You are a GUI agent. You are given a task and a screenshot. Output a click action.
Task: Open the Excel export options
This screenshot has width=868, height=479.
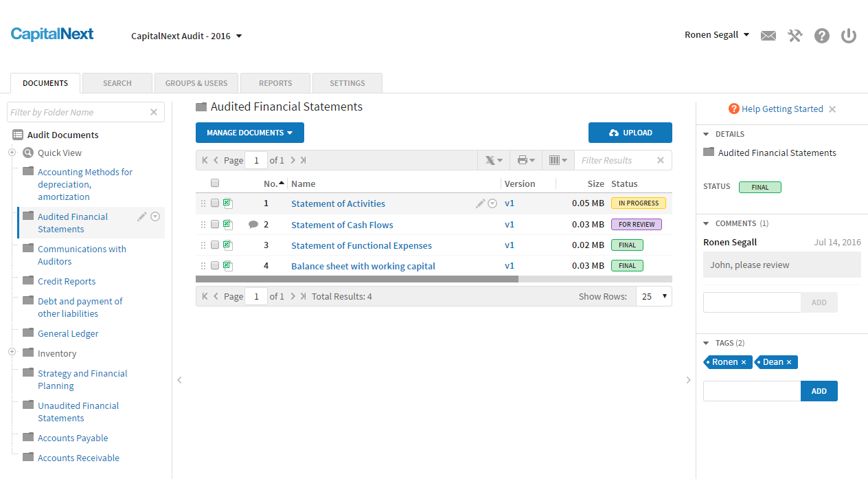(x=493, y=159)
